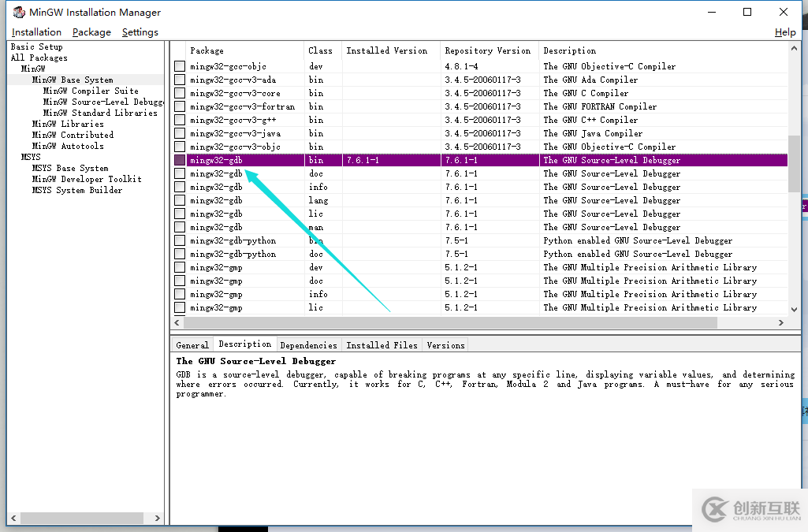Screen dimensions: 808x532
Task: Check the mingw32-gcc-v3-fortran package box
Action: [x=180, y=106]
